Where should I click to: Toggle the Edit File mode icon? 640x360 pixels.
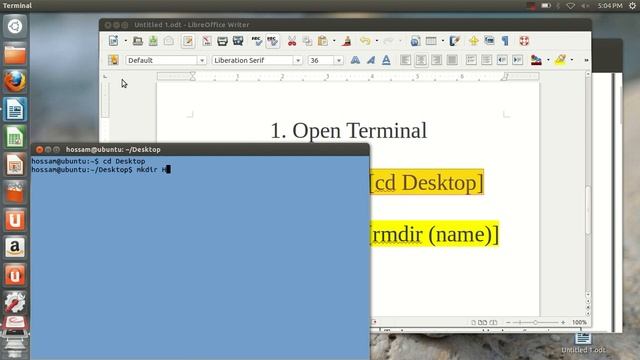[188, 41]
